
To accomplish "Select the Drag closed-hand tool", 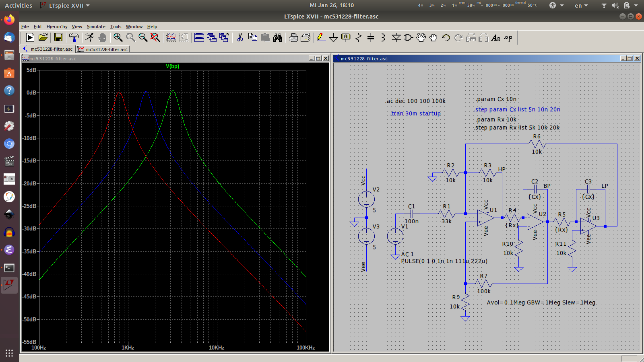I will (433, 37).
